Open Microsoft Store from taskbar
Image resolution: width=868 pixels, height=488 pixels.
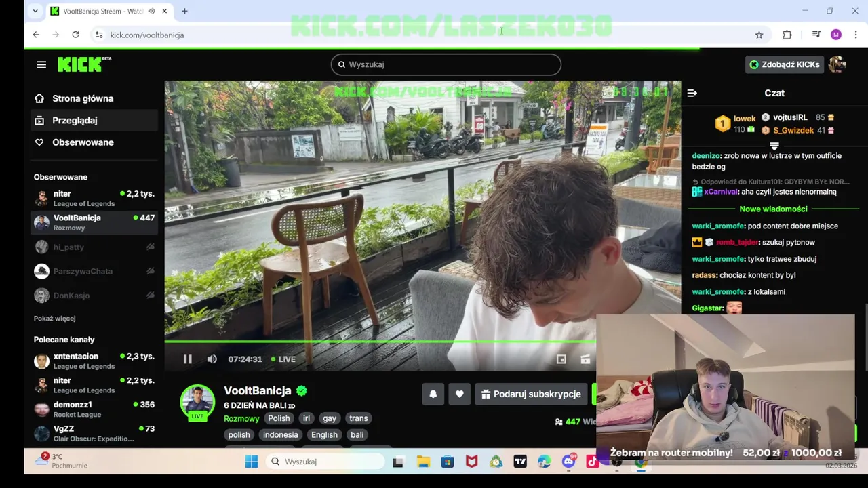[448, 462]
